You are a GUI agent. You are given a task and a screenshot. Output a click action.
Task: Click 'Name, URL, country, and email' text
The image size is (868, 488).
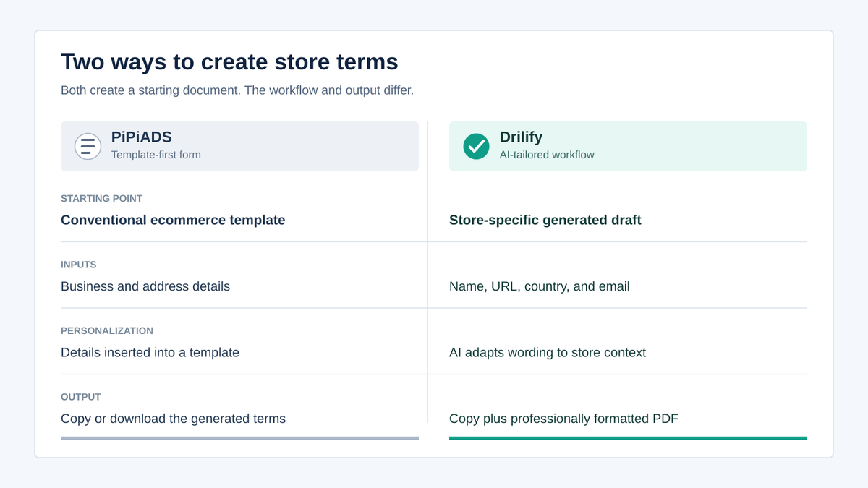pos(540,286)
